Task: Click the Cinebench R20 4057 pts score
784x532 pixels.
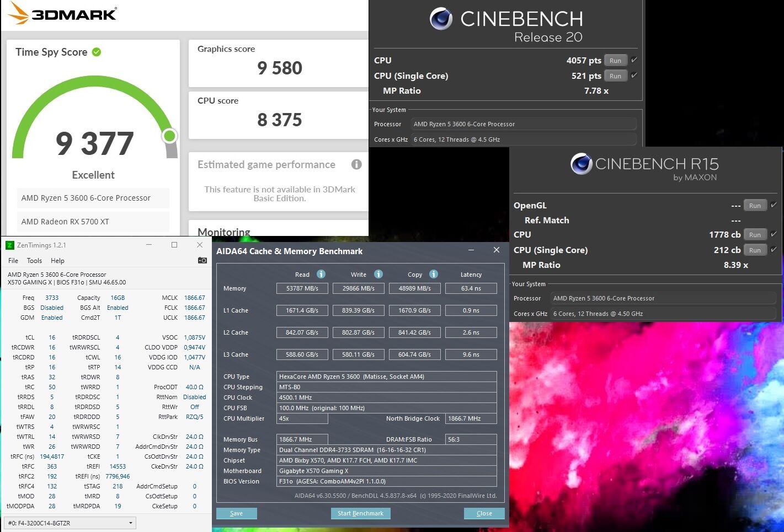Action: (x=584, y=61)
